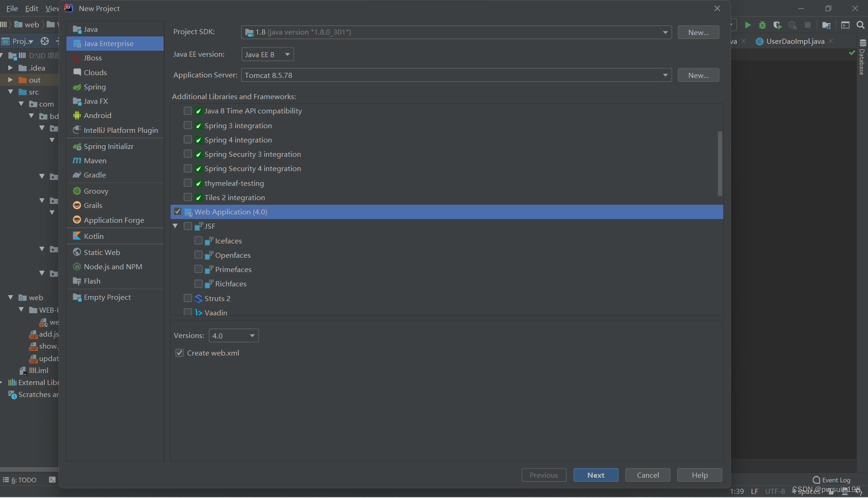Select Grails project type
This screenshot has width=868, height=498.
tap(115, 205)
